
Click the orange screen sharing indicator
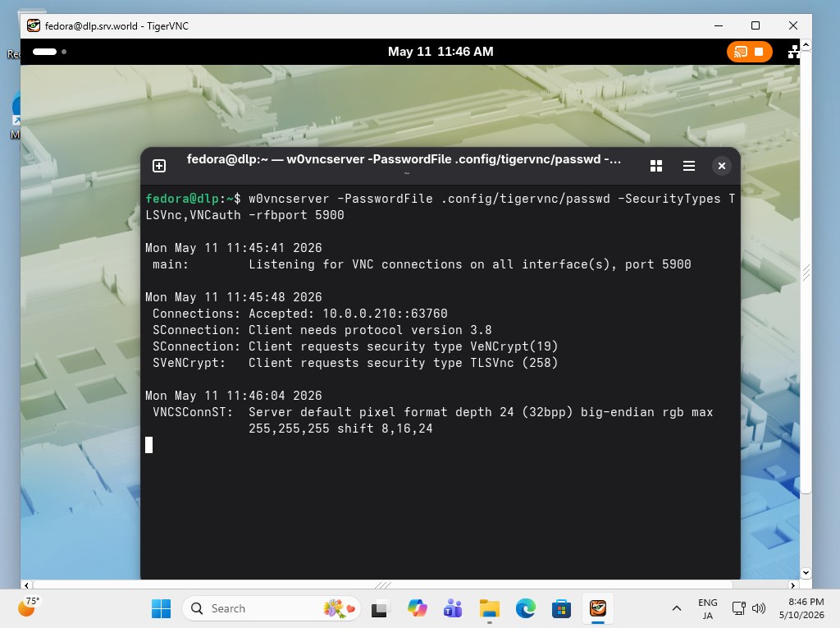click(750, 52)
